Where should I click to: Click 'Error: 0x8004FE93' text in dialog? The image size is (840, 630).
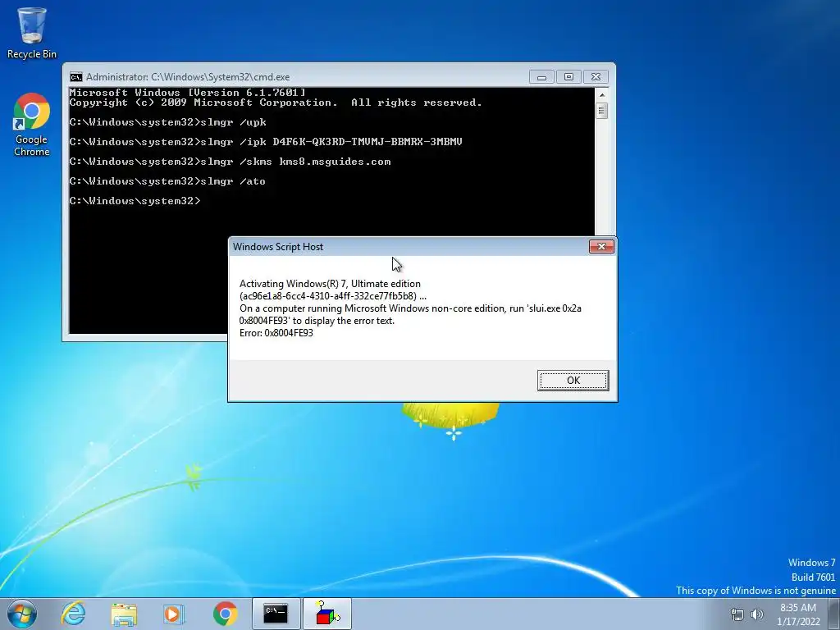coord(276,333)
